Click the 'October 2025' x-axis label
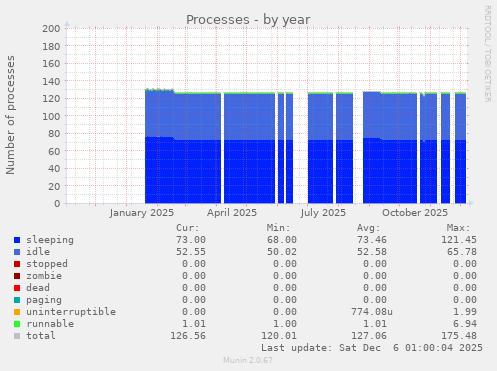497x371 pixels. [x=415, y=213]
